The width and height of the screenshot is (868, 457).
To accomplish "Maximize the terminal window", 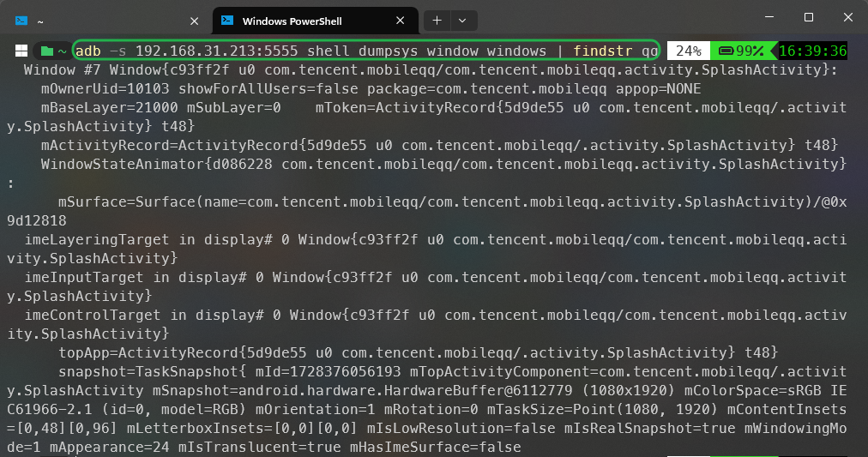I will coord(809,17).
